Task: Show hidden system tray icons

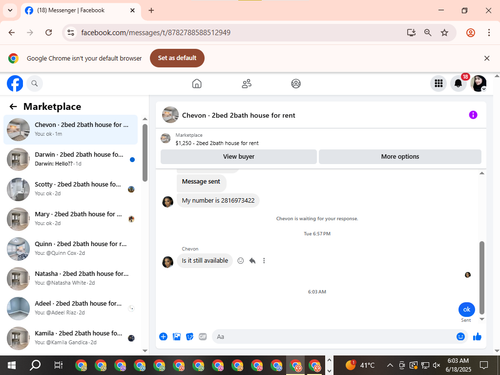Action: click(x=390, y=365)
